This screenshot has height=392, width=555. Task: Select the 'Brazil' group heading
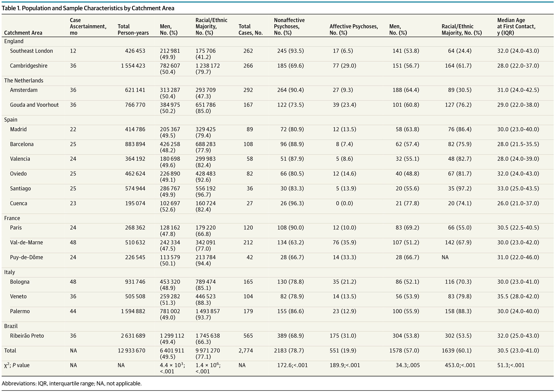(x=11, y=326)
